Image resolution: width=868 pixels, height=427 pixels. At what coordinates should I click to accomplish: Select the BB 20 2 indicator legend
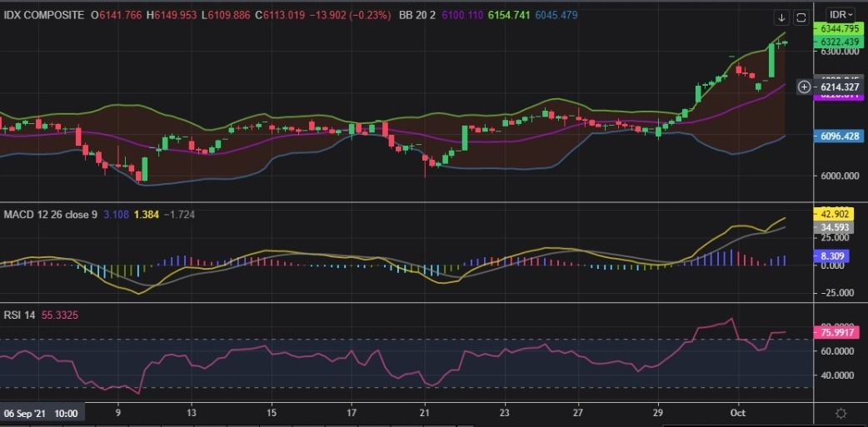coord(417,16)
